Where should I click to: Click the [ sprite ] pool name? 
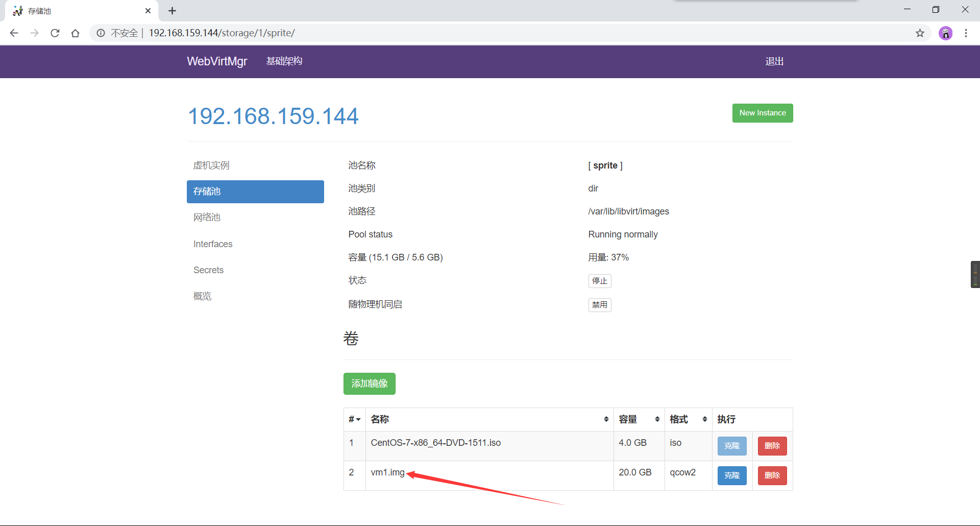click(605, 165)
